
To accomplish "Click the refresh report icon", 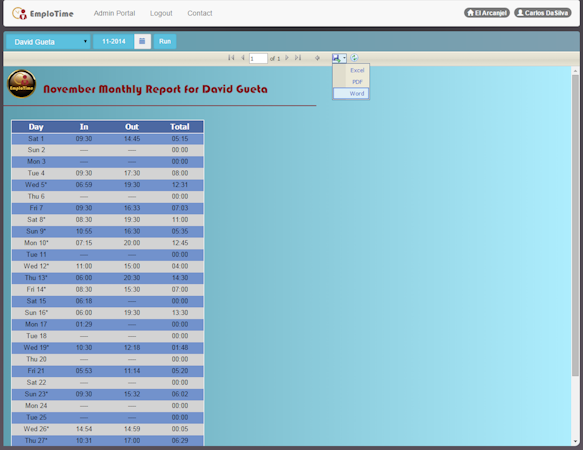I will pos(354,58).
